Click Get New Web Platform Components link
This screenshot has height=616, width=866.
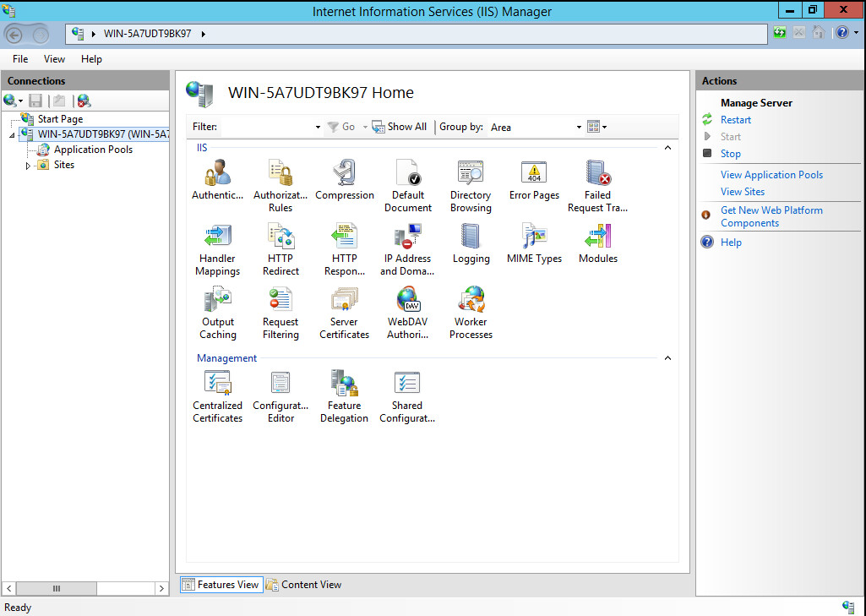click(x=771, y=216)
